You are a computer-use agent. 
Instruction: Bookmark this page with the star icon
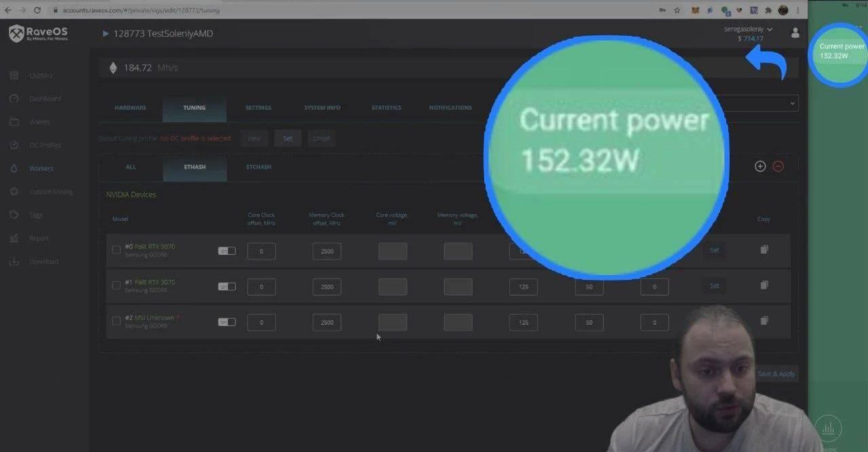[x=677, y=10]
